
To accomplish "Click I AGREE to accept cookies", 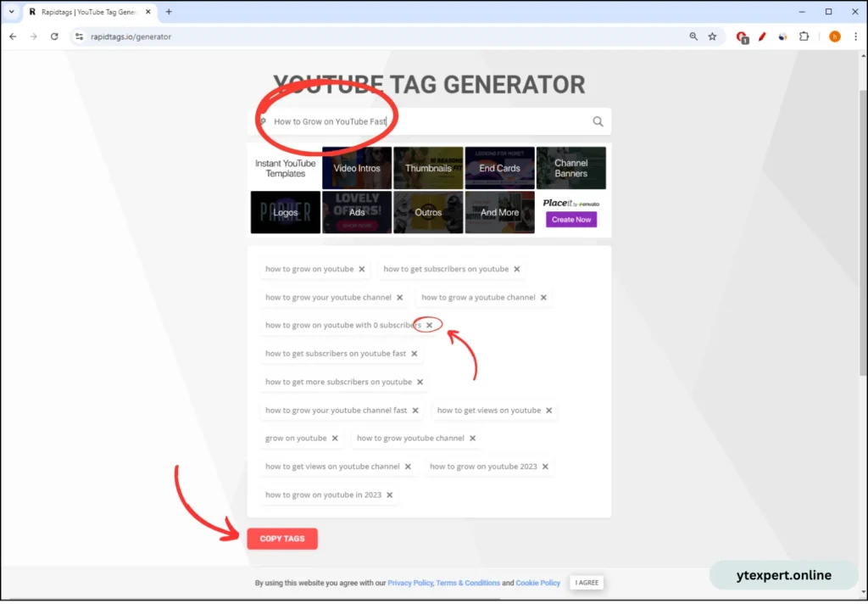I will coord(586,583).
